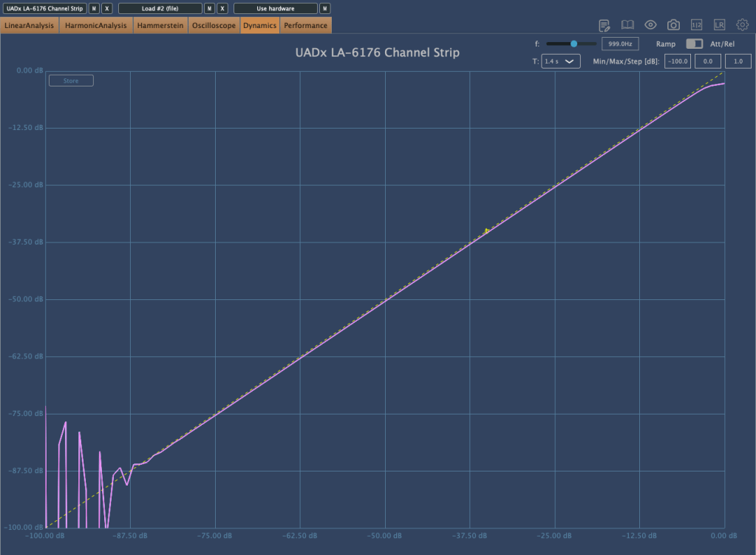Screen dimensions: 756x555
Task: Switch to the HarmonicAnalysis tab
Action: pyautogui.click(x=96, y=26)
